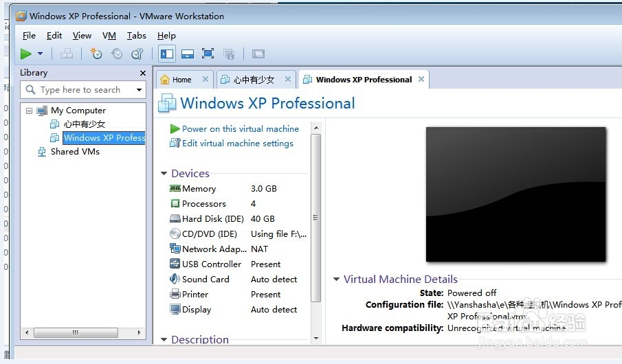This screenshot has height=364, width=622.
Task: Click the library scroll left arrow
Action: 27,332
